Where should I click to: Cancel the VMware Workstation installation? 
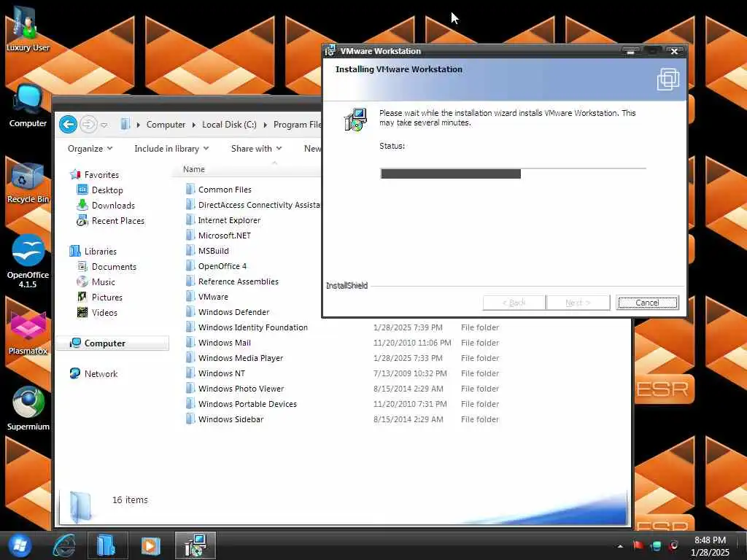647,303
